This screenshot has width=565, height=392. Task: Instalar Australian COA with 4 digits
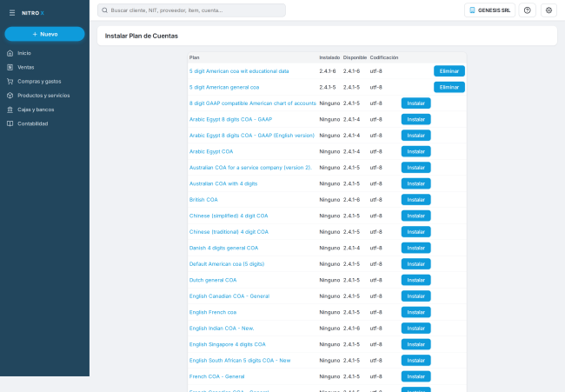click(x=415, y=183)
